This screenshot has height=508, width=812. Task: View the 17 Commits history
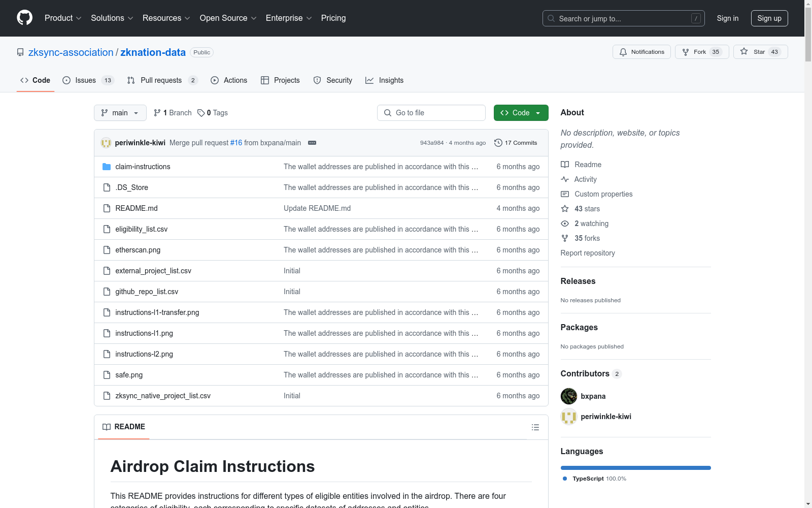(x=516, y=143)
